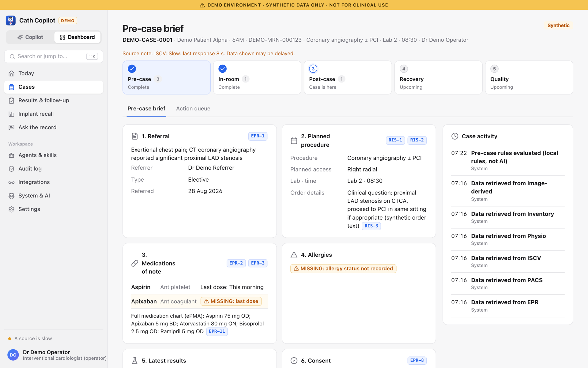Click the Ask the record chat icon
Viewport: 588px width, 368px height.
tap(12, 128)
